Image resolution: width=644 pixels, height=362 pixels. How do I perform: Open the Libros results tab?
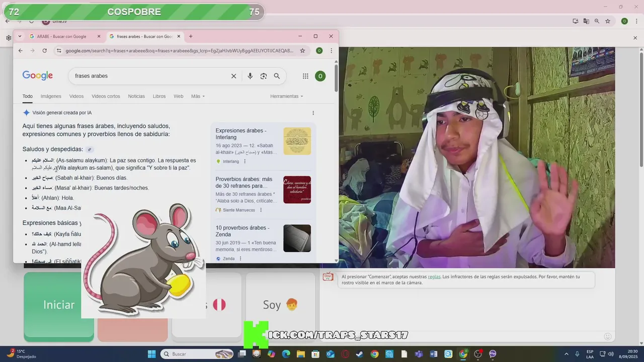(x=159, y=97)
